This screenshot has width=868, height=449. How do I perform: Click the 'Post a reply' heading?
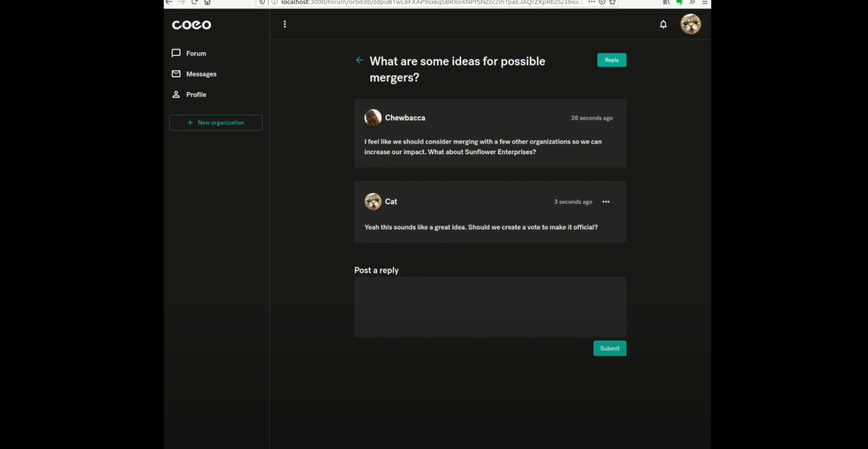[x=376, y=270]
